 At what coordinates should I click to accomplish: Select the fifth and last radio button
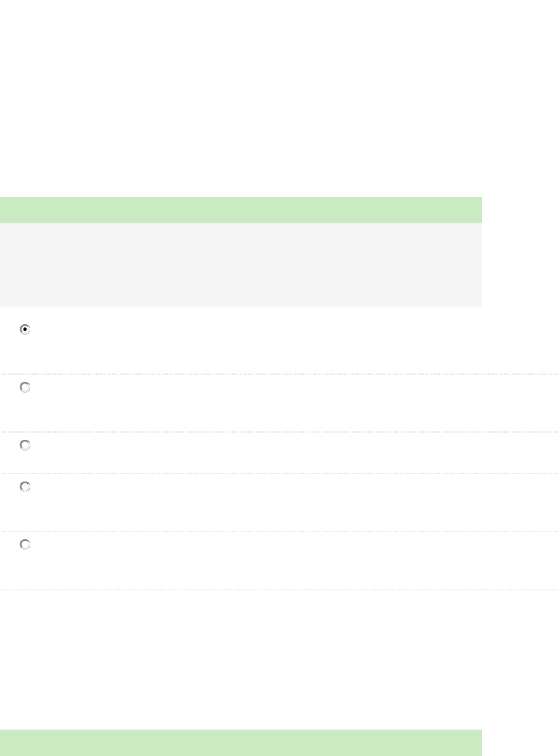pyautogui.click(x=25, y=545)
